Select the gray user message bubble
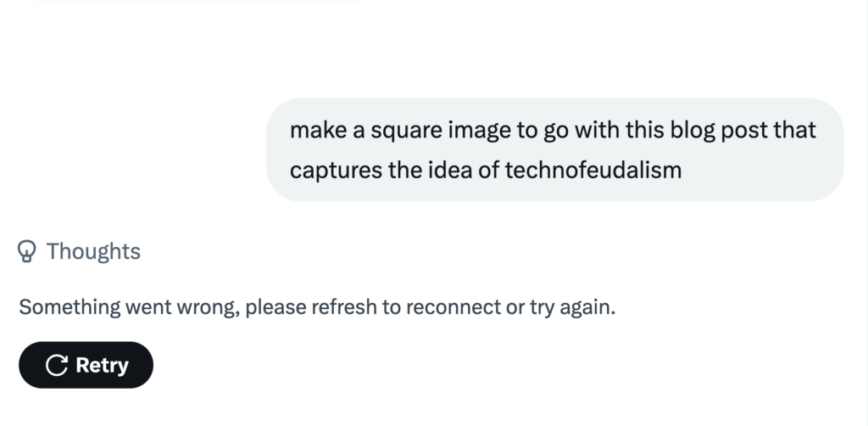Screen dimensions: 868x426 coord(554,150)
